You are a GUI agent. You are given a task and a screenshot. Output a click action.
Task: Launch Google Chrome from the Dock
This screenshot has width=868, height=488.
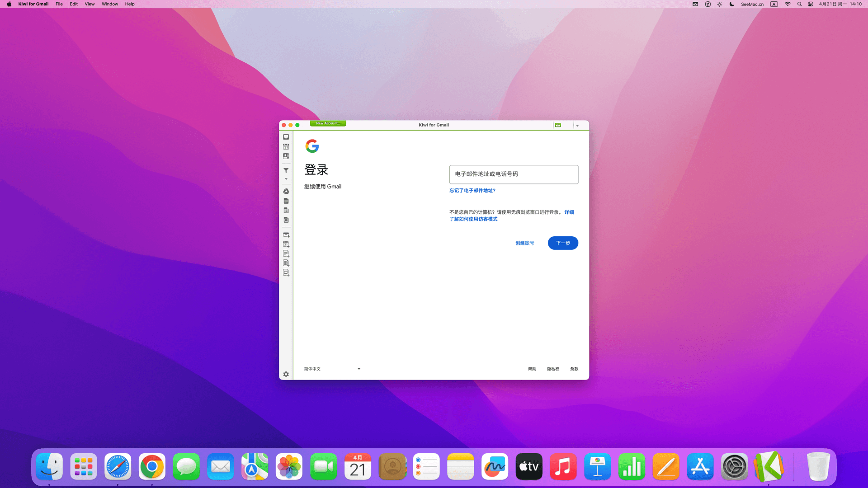[152, 466]
